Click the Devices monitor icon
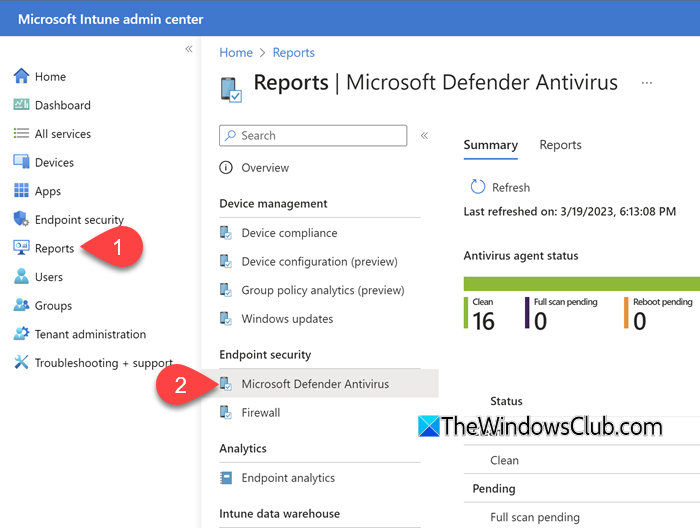Screen dimensions: 700x528 (x=21, y=162)
